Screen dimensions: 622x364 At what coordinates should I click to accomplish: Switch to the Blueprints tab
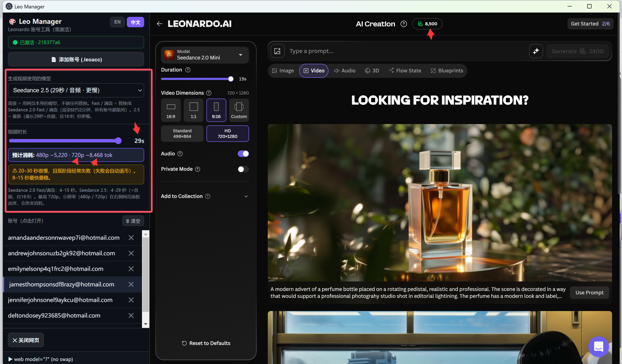coord(447,71)
